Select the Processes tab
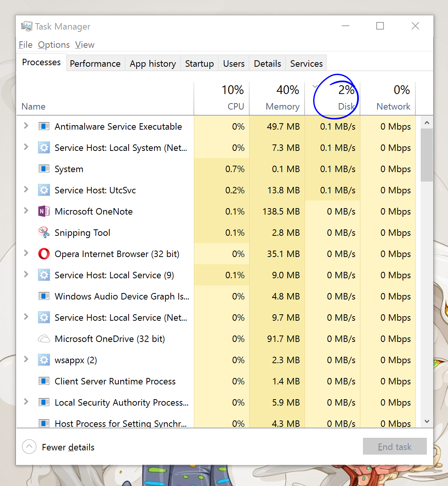448x486 pixels. click(x=41, y=62)
